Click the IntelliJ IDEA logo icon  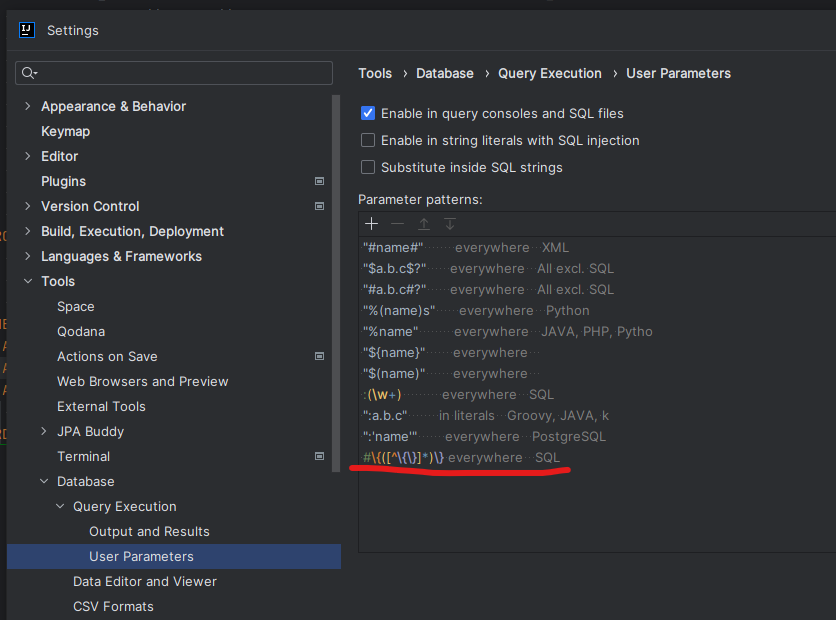coord(27,30)
